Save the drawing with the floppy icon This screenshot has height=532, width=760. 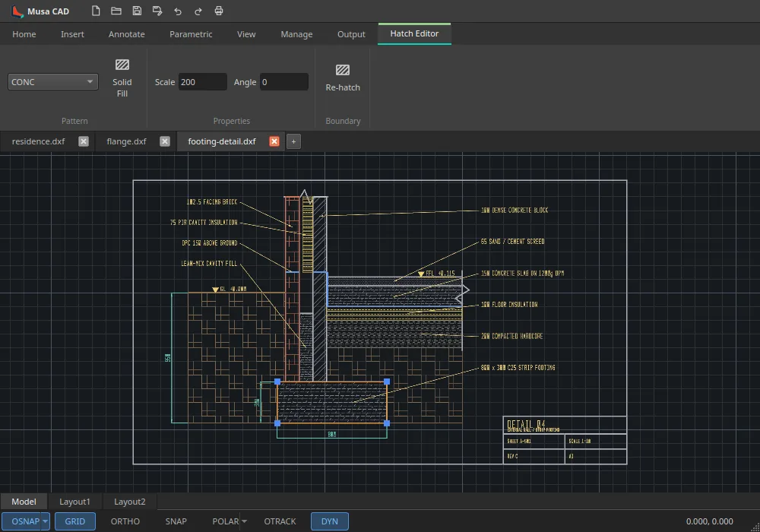[x=137, y=11]
